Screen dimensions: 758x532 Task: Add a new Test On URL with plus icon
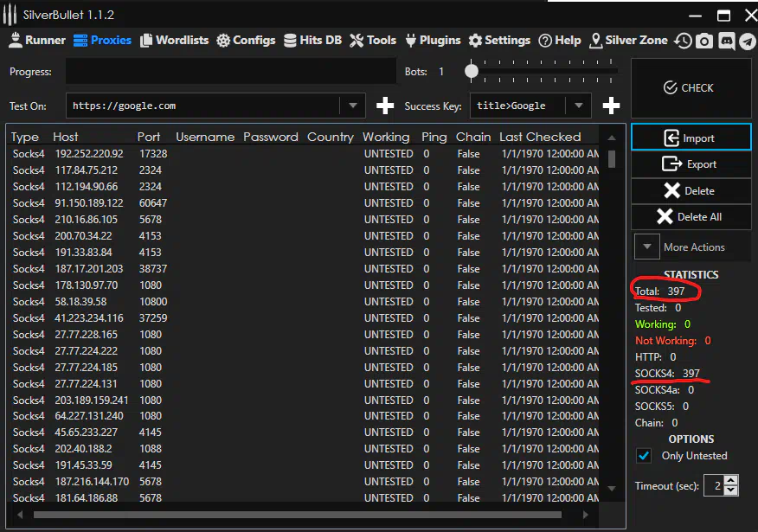coord(385,106)
